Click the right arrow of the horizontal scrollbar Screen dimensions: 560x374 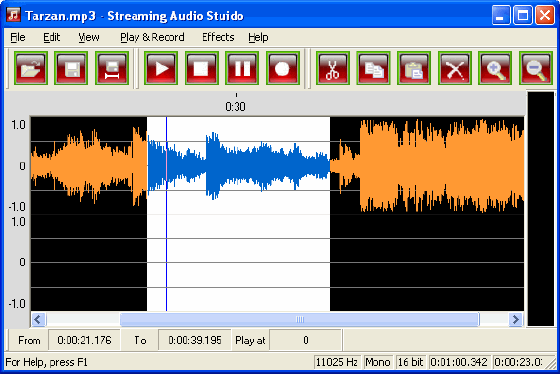pyautogui.click(x=516, y=319)
